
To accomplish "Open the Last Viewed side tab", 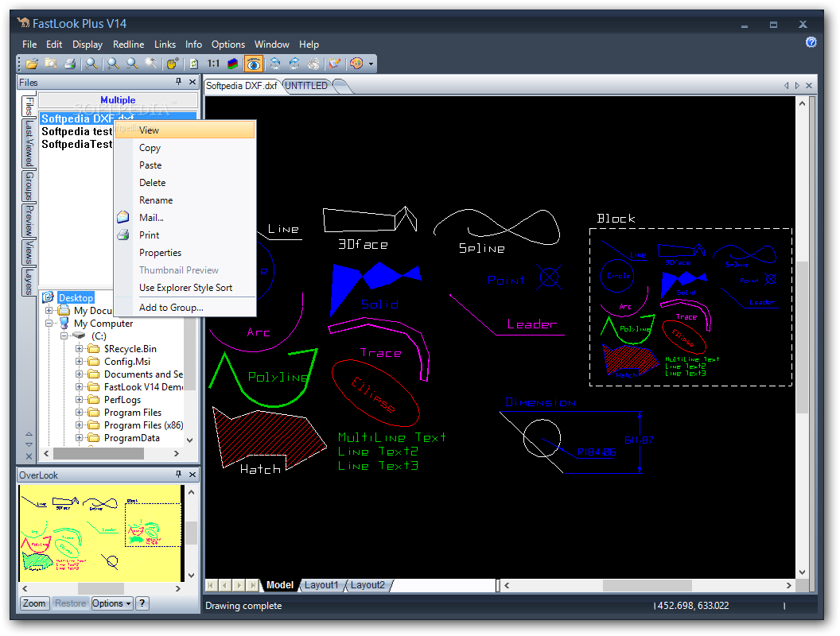I will [29, 143].
